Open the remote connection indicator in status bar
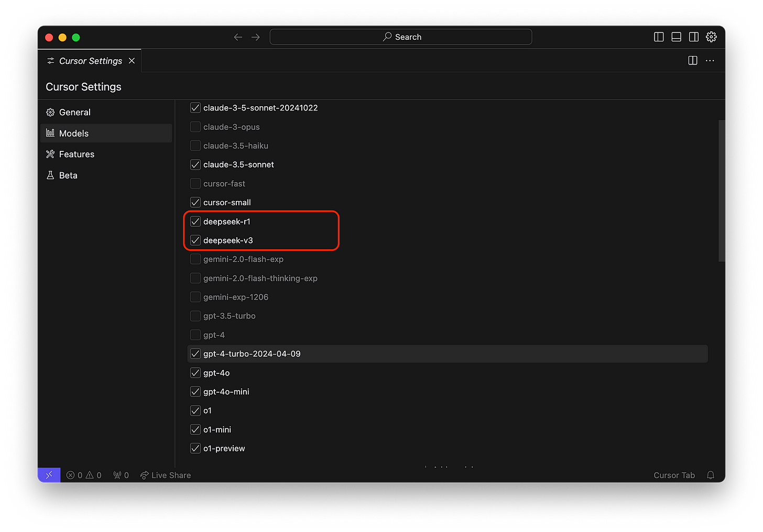Viewport: 763px width, 532px height. point(48,475)
